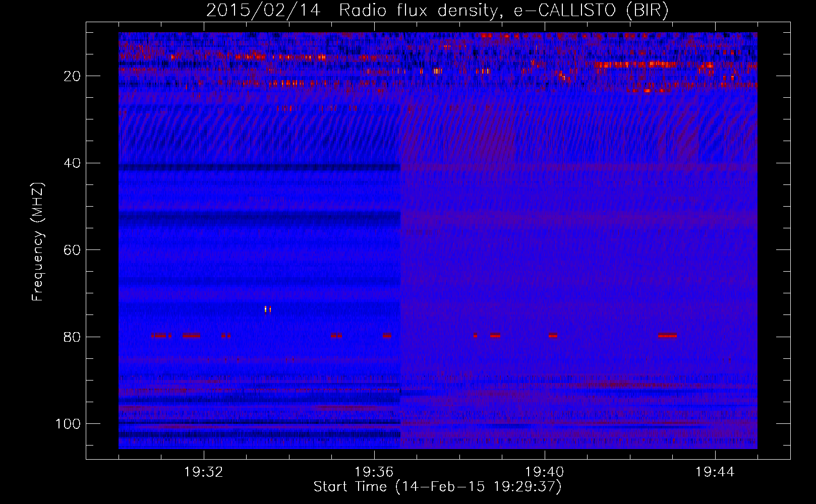Click the '40' frequency tick label
This screenshot has width=816, height=504.
point(72,163)
